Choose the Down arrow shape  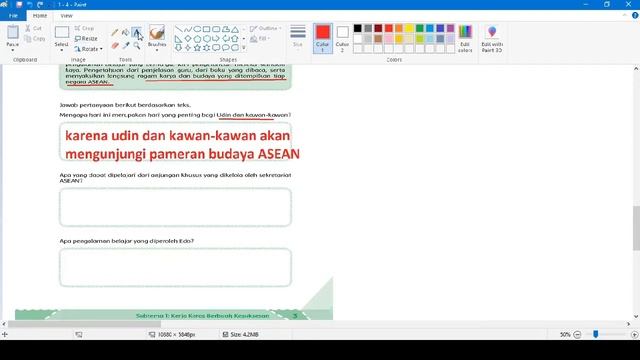coord(178,48)
